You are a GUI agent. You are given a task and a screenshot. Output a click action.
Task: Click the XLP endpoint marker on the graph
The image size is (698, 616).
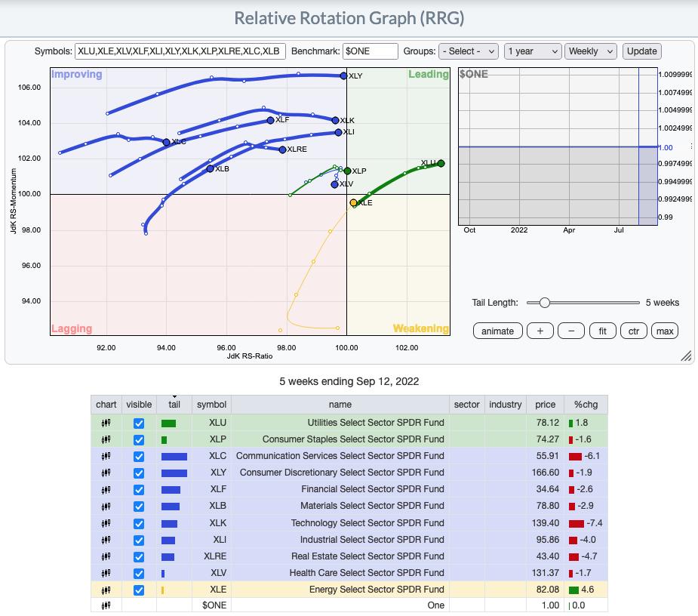coord(347,171)
